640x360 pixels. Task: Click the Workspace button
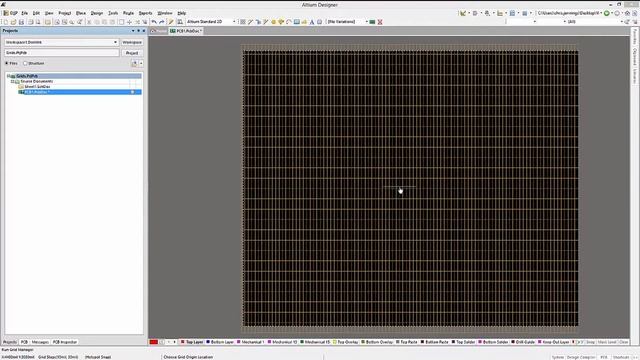(x=132, y=42)
